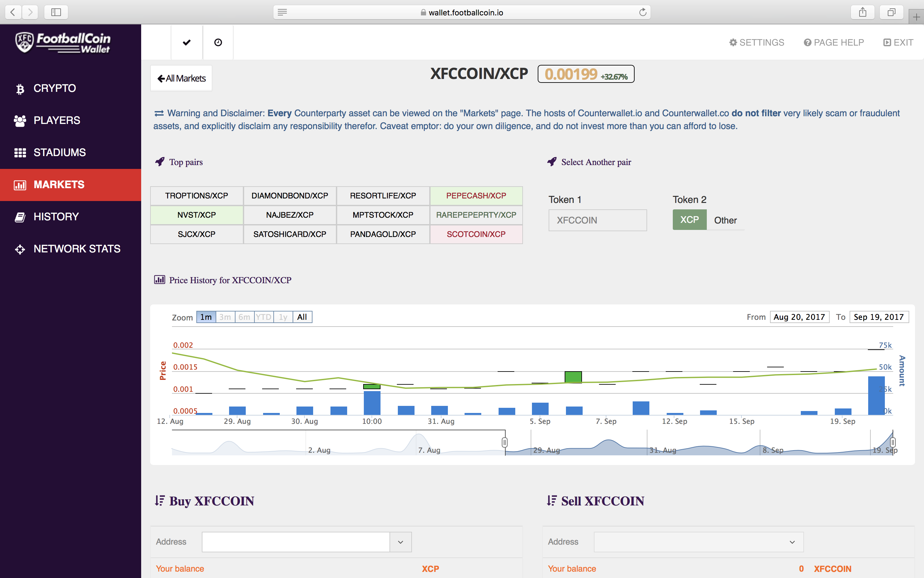Set chart zoom to 1y
The height and width of the screenshot is (578, 924).
[x=283, y=317]
